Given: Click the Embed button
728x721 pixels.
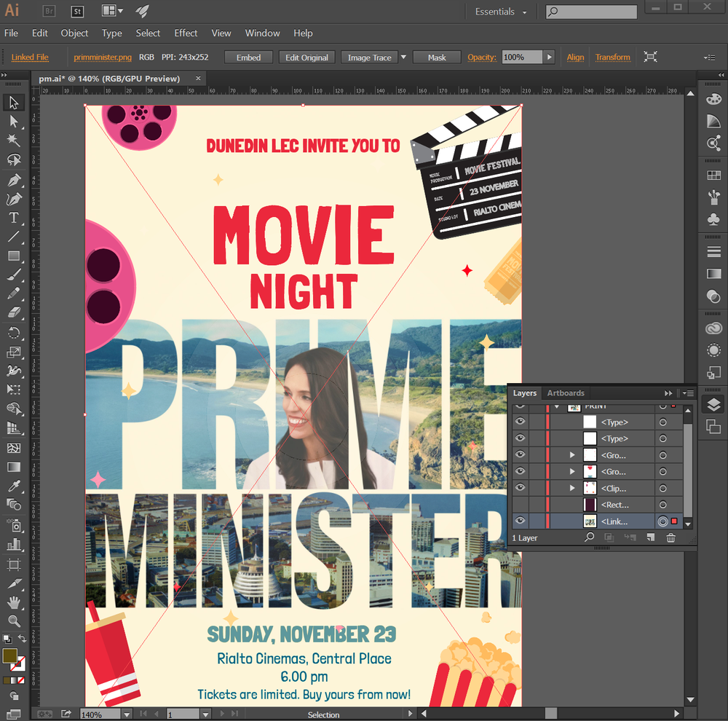Looking at the screenshot, I should point(248,58).
